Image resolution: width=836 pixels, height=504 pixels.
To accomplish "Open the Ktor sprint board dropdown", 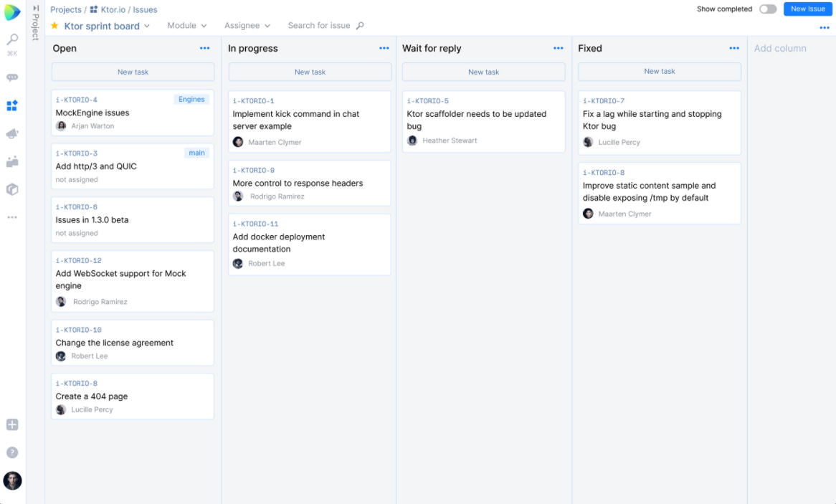I will (x=107, y=26).
